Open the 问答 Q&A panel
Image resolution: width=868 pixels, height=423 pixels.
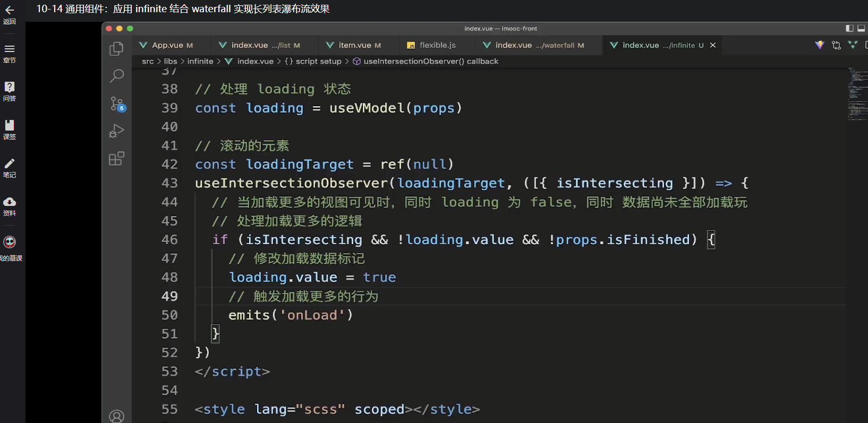pyautogui.click(x=10, y=92)
